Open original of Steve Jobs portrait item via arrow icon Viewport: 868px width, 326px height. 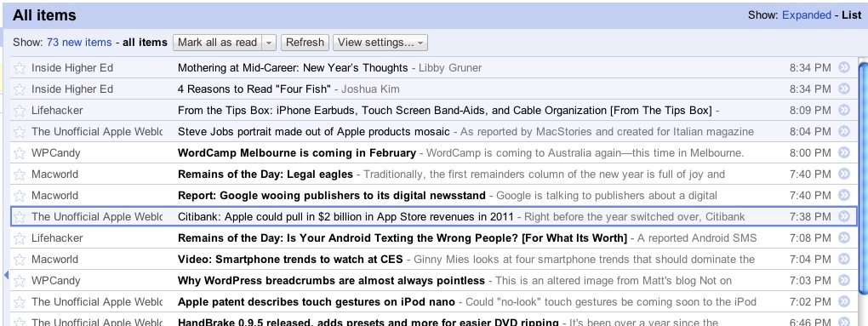click(843, 131)
